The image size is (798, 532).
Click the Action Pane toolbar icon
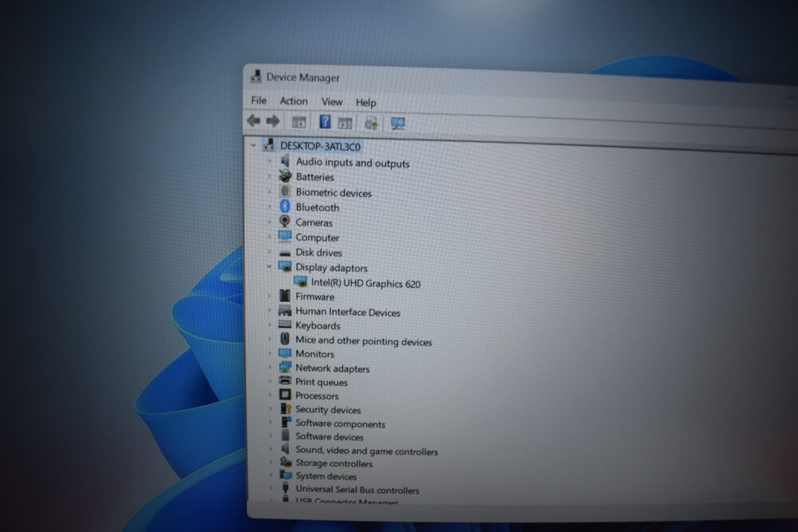(345, 123)
